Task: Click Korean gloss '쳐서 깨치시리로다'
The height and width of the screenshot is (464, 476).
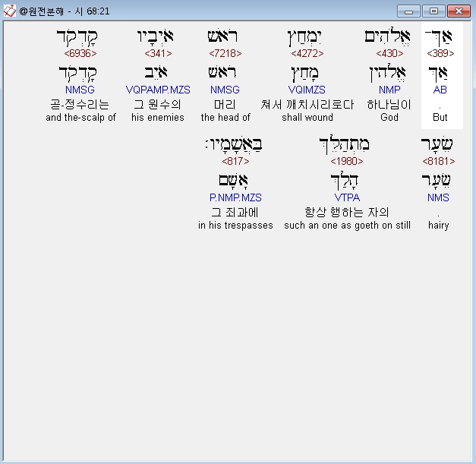Action: click(307, 105)
